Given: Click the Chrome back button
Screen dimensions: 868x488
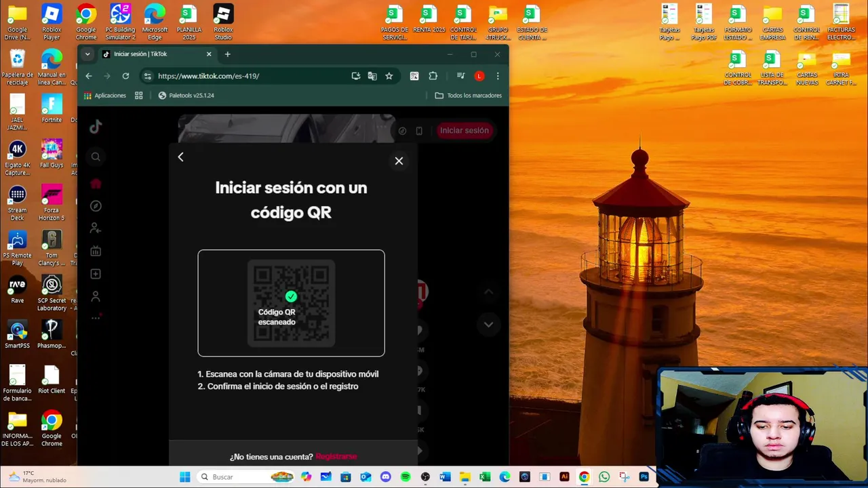Looking at the screenshot, I should pyautogui.click(x=89, y=76).
